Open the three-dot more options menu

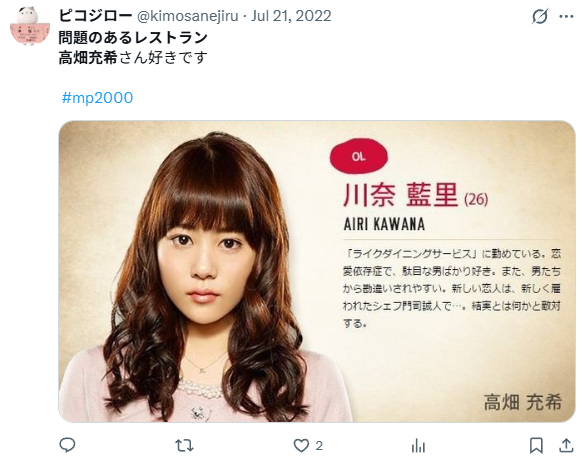(566, 16)
